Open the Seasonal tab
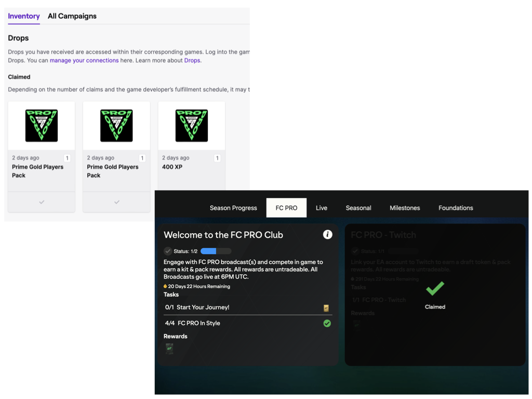 pyautogui.click(x=358, y=208)
